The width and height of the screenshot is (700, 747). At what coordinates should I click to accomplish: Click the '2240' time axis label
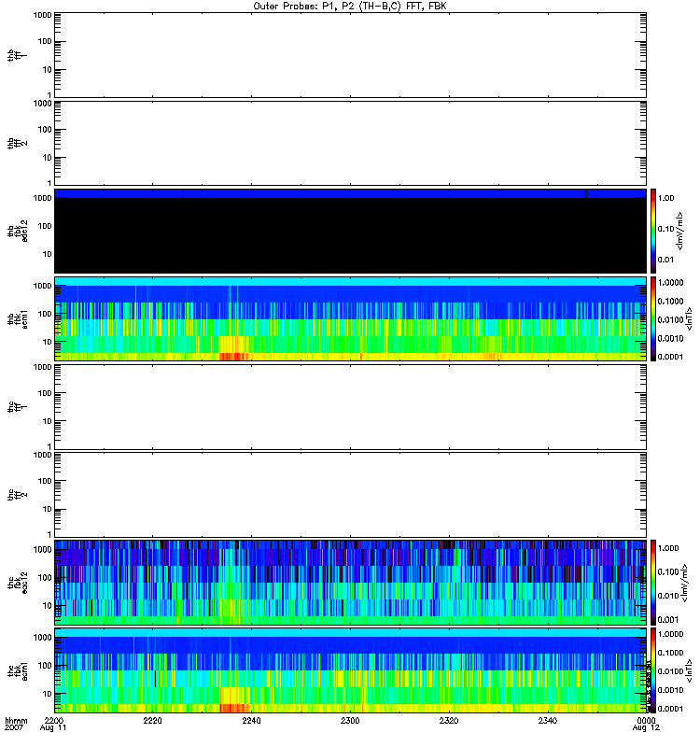(x=251, y=721)
